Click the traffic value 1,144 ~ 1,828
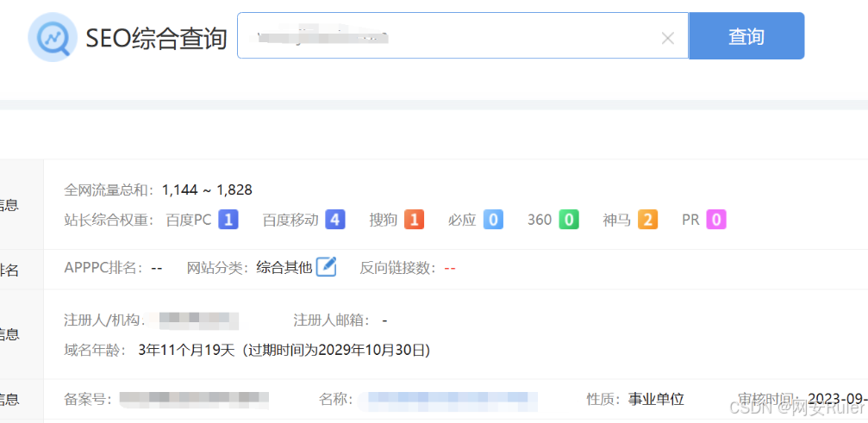Viewport: 868px width, 423px height. [x=207, y=190]
